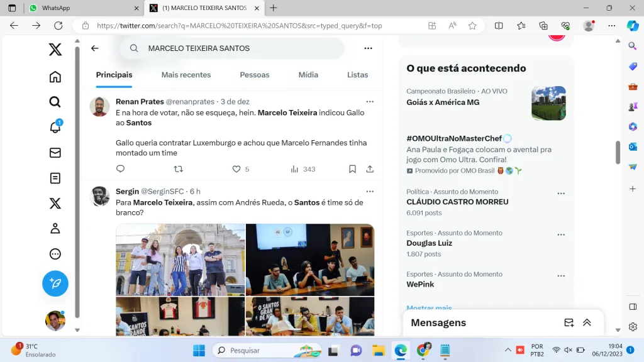Expand the Mensagens panel with double chevron
Image resolution: width=644 pixels, height=362 pixels.
point(587,322)
